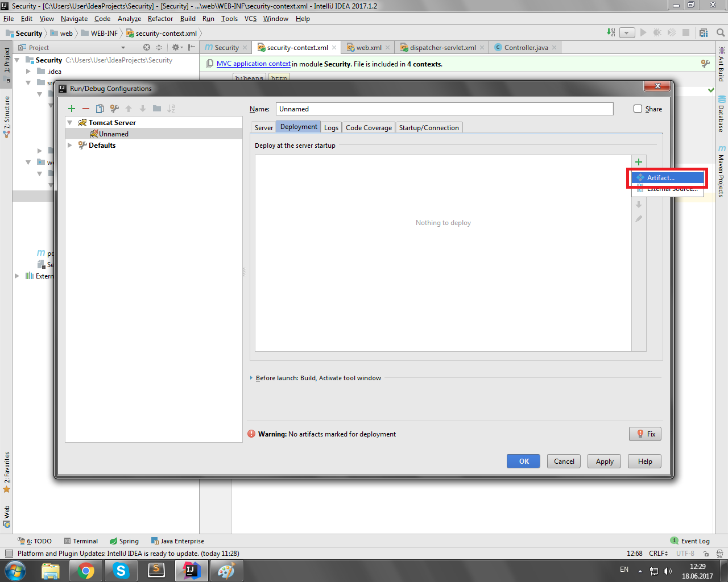Open Google Chrome from taskbar
The width and height of the screenshot is (728, 582).
(x=86, y=570)
